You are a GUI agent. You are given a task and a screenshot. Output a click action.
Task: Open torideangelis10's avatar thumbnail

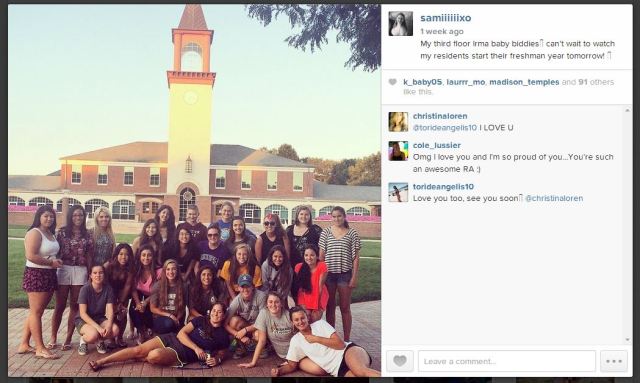click(398, 192)
